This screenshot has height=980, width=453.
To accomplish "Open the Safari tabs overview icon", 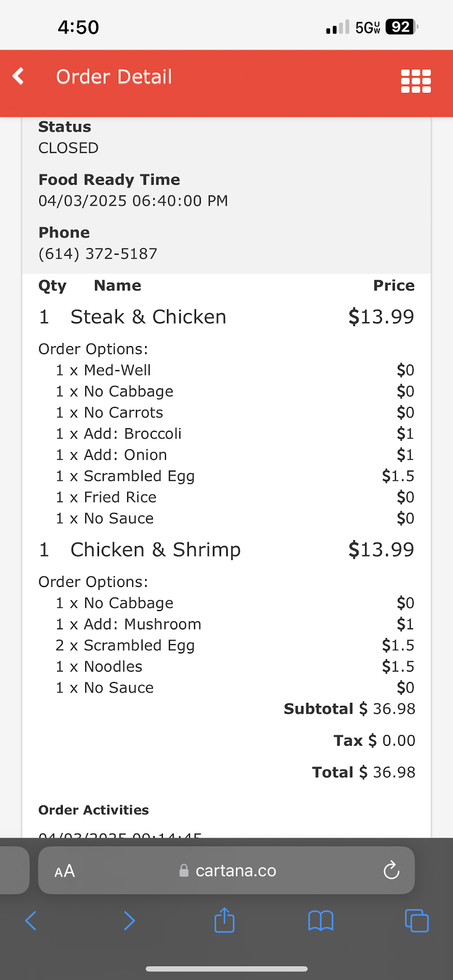I will [416, 921].
